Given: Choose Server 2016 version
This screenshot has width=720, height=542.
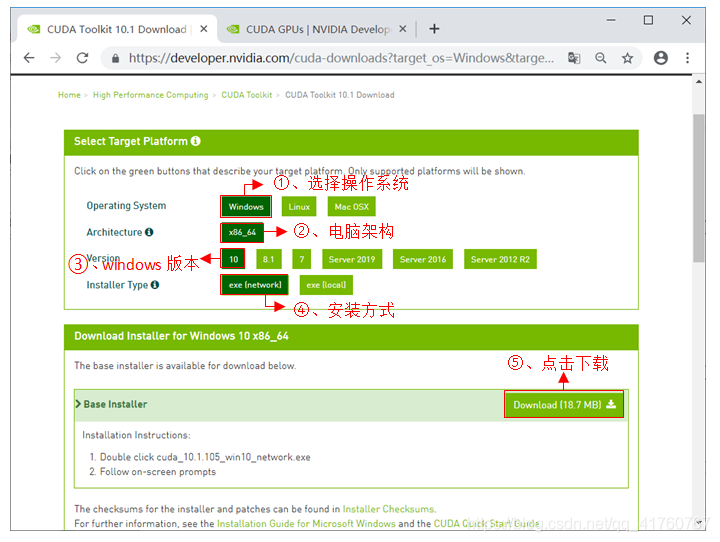Looking at the screenshot, I should [423, 259].
